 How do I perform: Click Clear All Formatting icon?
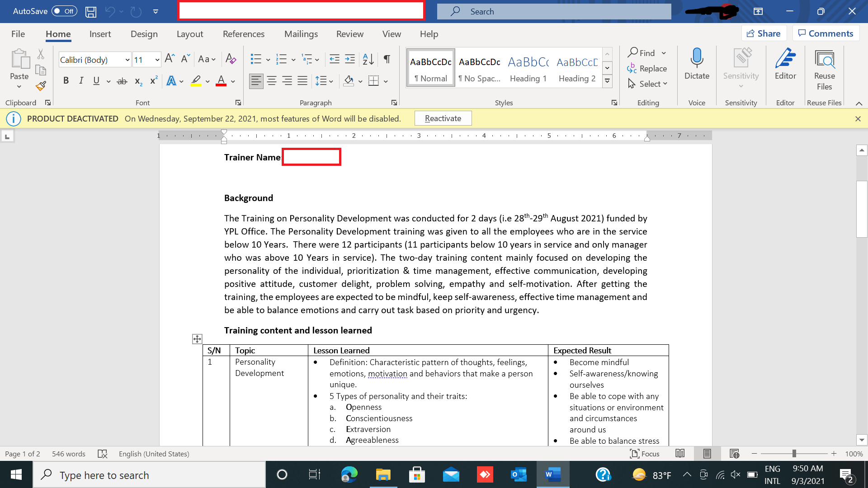(x=231, y=59)
